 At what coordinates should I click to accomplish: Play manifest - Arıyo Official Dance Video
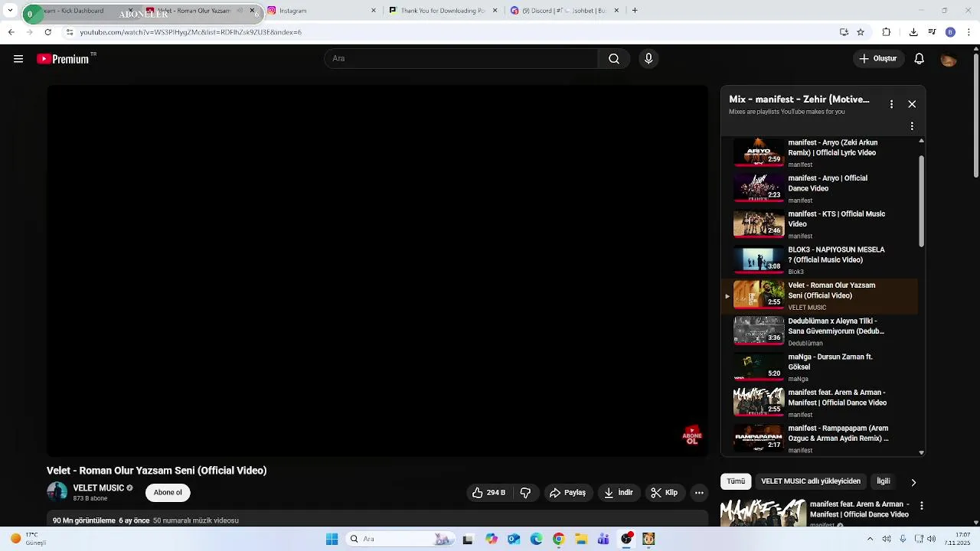819,189
